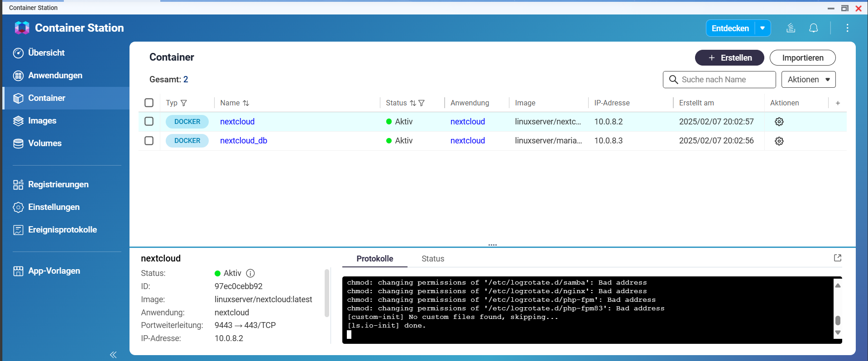Switch to the Protokolle tab
The height and width of the screenshot is (361, 868).
point(375,259)
